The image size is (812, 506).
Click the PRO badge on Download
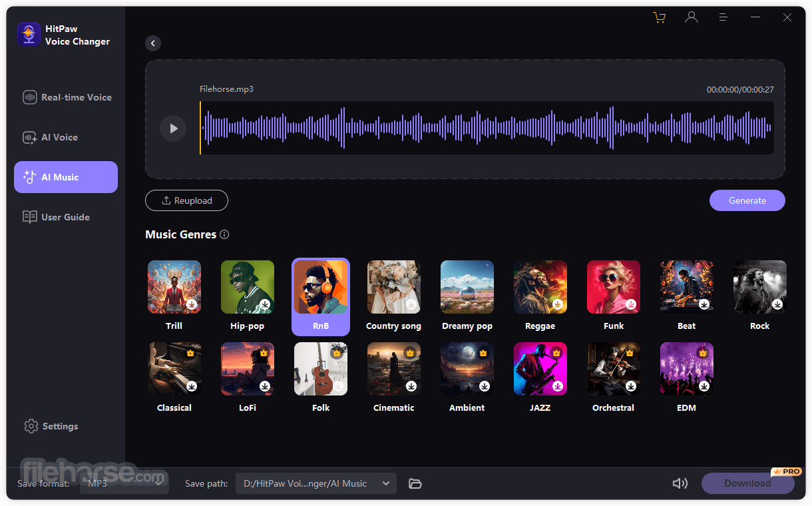click(x=786, y=471)
